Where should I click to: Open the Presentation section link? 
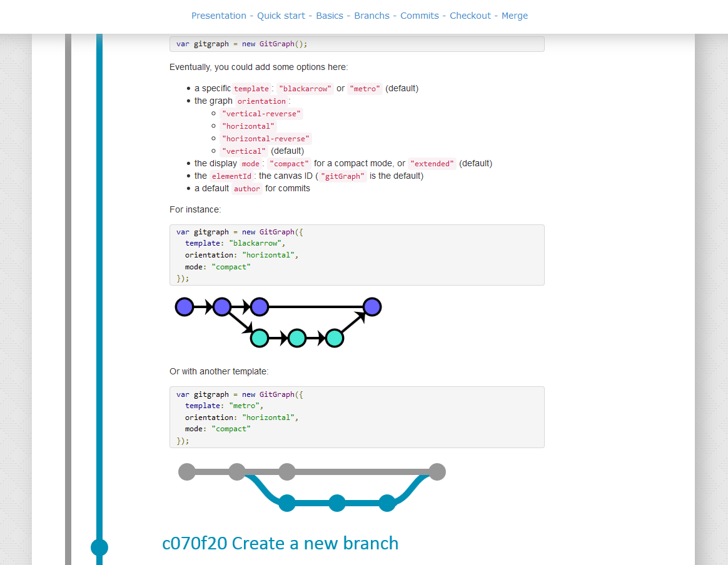[219, 15]
